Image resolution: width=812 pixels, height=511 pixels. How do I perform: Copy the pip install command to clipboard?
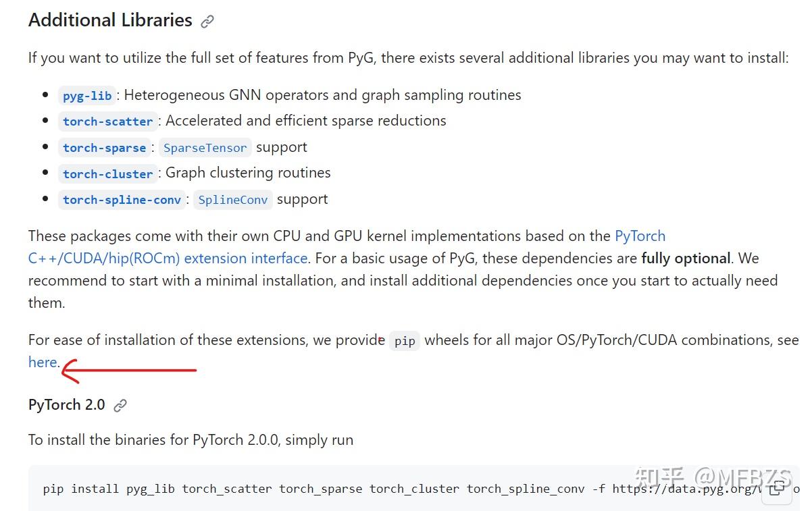tap(776, 489)
